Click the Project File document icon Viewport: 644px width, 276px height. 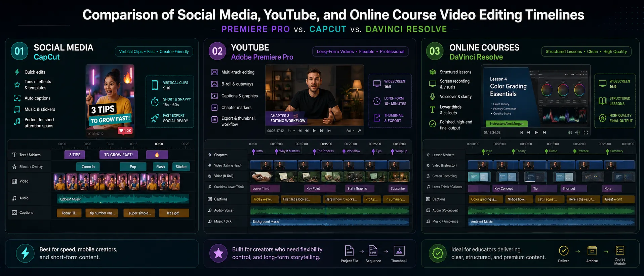[x=349, y=251]
